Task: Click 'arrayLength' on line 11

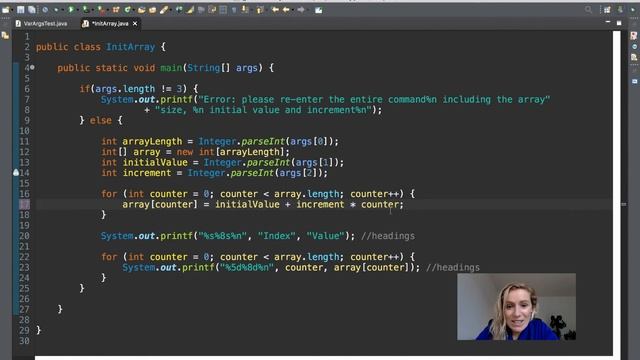Action: [152, 141]
